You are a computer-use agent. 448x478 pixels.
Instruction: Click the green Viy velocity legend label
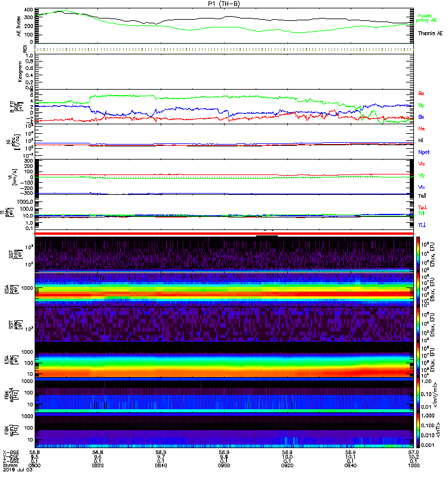click(421, 176)
